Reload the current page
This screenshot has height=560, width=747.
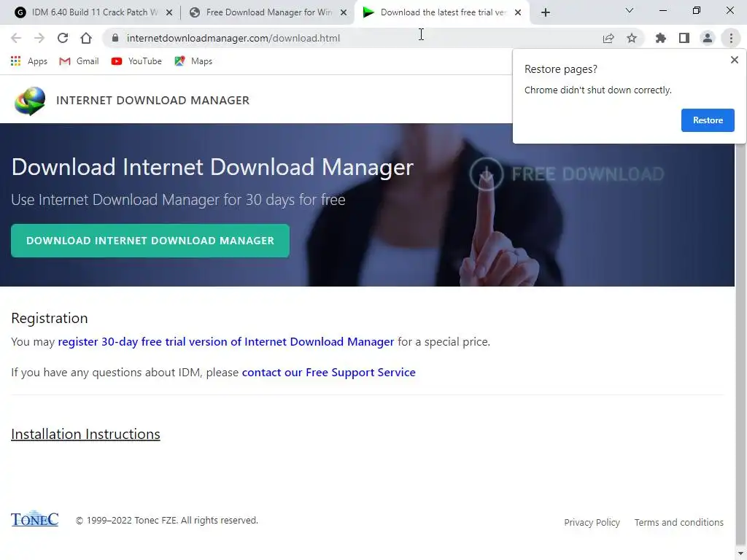pyautogui.click(x=63, y=38)
